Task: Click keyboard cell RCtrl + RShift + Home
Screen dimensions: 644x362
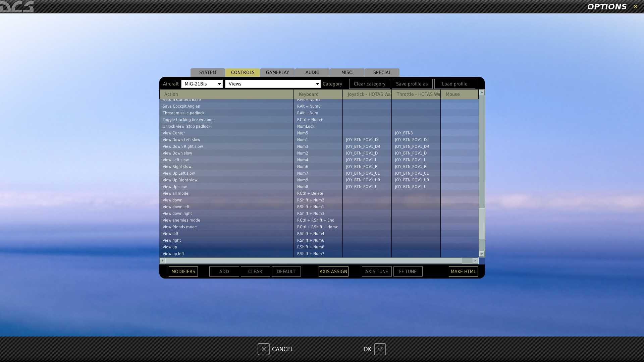Action: tap(318, 227)
